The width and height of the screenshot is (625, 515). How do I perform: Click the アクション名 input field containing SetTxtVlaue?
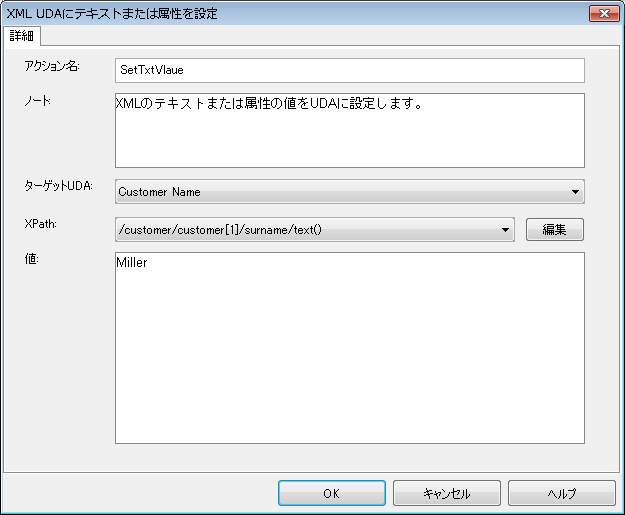point(350,71)
